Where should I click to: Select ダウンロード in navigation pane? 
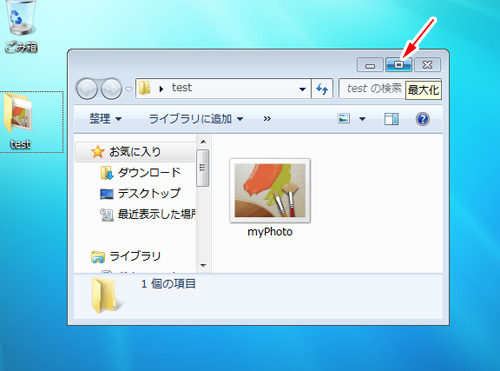click(149, 173)
